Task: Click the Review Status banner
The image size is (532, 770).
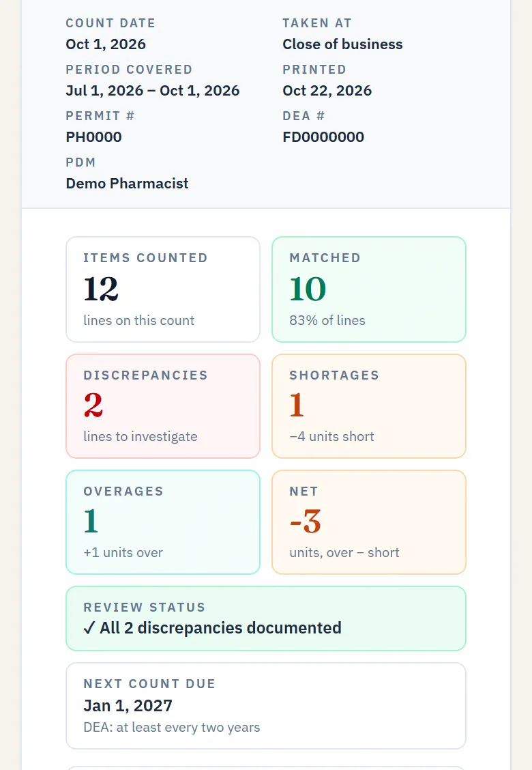Action: (266, 618)
